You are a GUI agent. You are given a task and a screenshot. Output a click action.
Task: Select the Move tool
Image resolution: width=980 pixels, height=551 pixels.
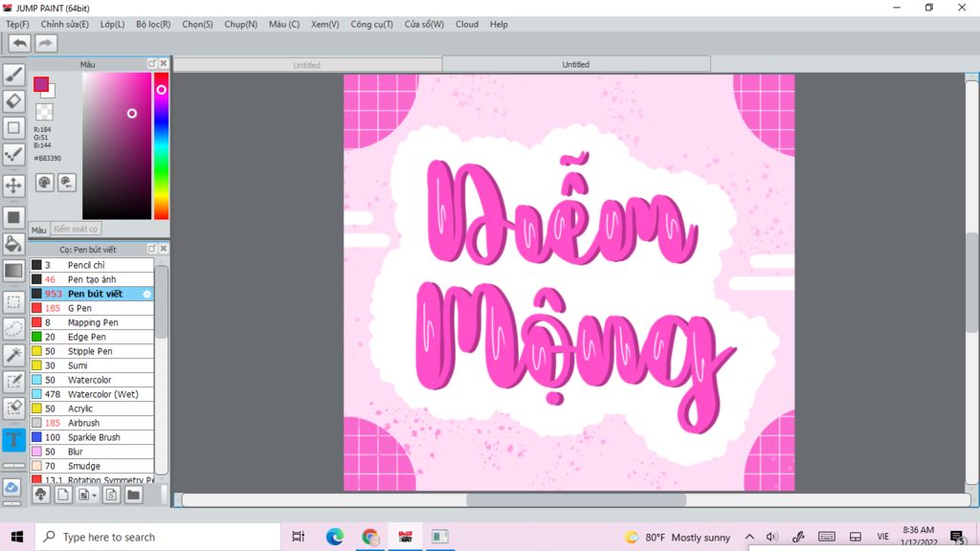click(x=13, y=186)
